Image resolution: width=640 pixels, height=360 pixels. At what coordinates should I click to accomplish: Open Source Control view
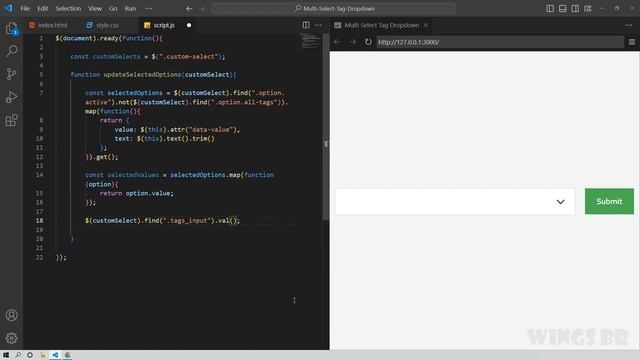click(x=11, y=74)
